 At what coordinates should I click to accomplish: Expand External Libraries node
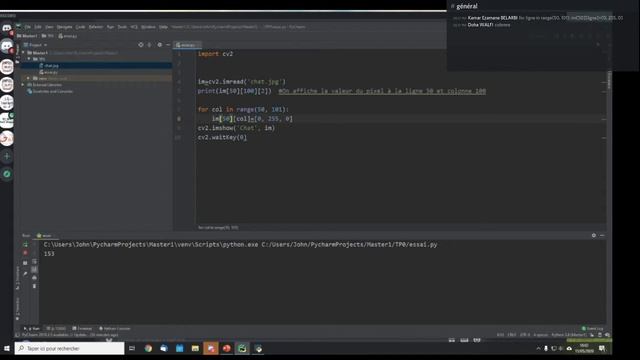tap(23, 84)
